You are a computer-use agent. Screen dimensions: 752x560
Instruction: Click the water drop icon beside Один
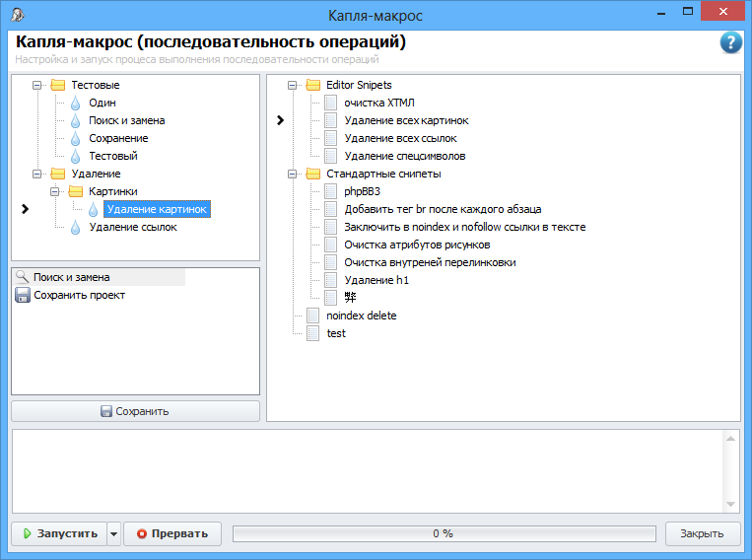point(75,103)
